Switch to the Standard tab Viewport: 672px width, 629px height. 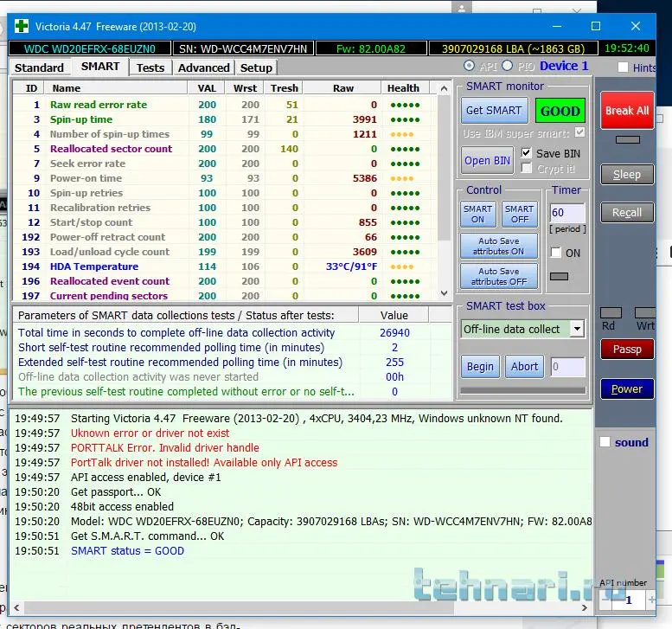click(39, 67)
